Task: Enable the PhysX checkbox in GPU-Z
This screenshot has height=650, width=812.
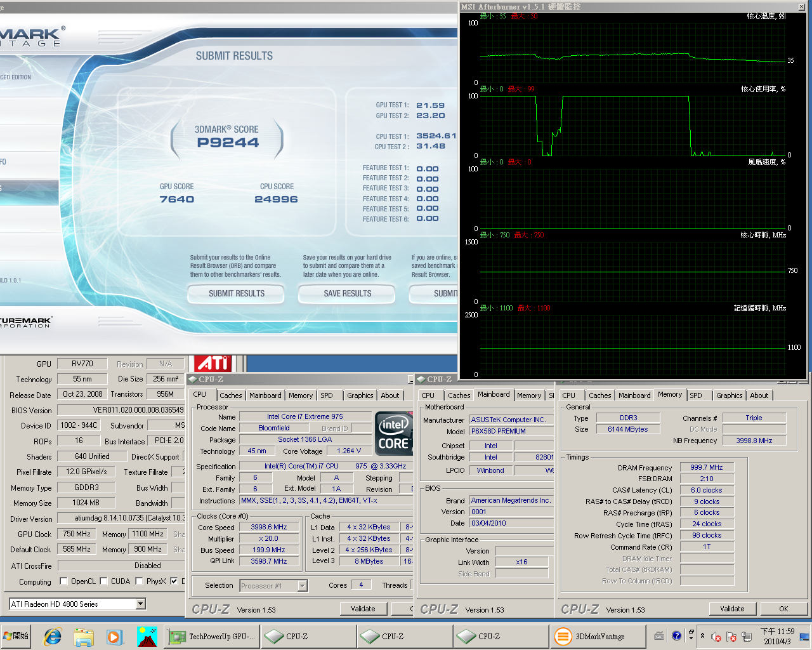Action: 139,581
